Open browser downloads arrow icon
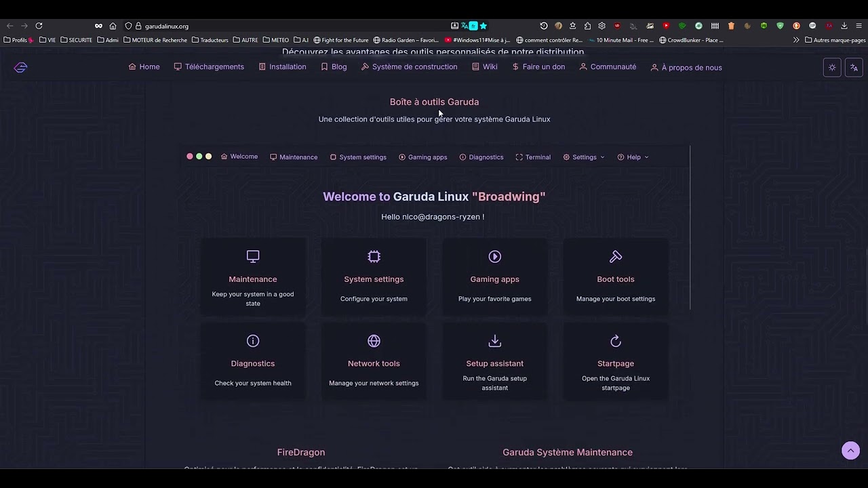 tap(844, 26)
